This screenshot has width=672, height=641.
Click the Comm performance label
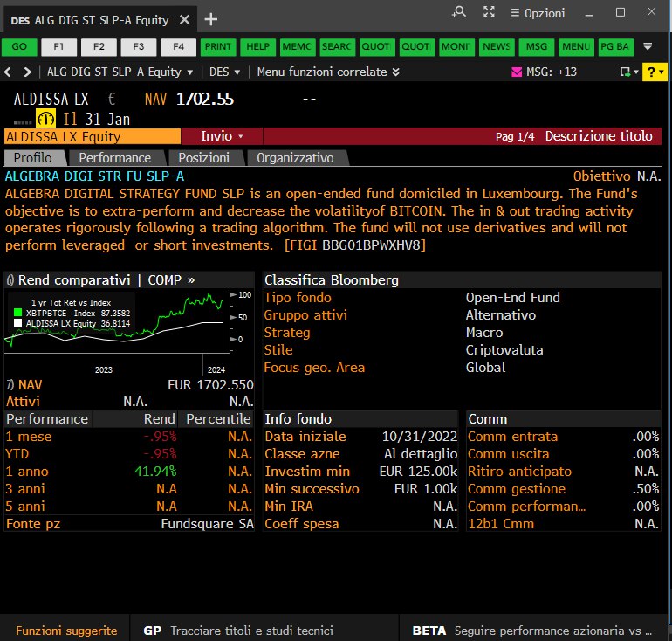coord(526,507)
